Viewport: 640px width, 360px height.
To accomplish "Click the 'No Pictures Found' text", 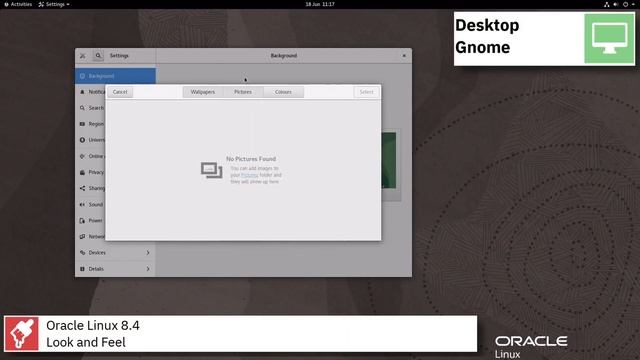I will click(251, 159).
